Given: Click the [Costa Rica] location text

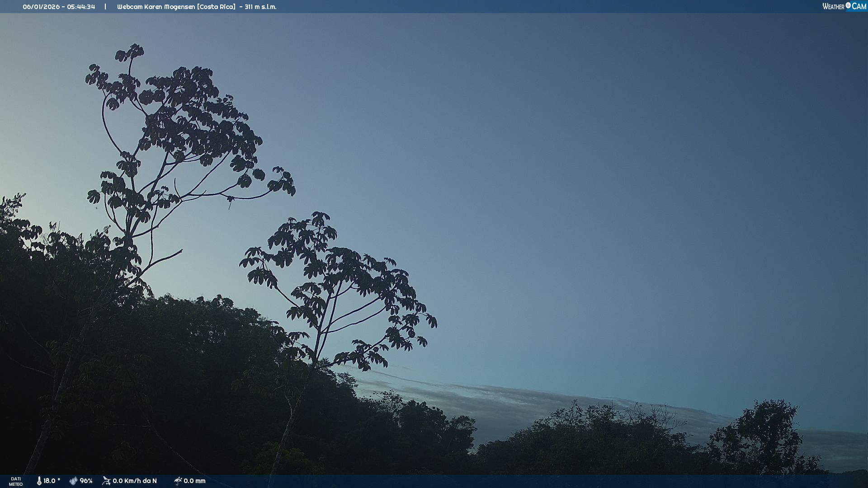Looking at the screenshot, I should (x=216, y=7).
